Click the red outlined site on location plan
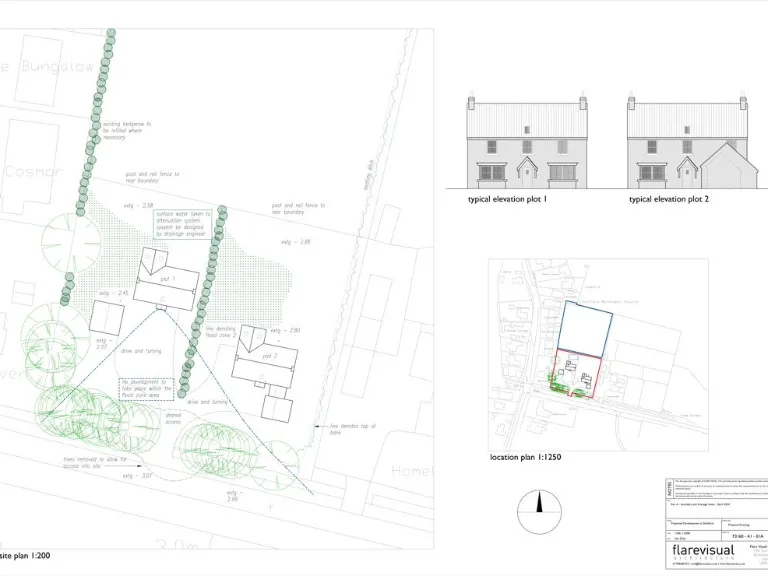 click(x=578, y=373)
